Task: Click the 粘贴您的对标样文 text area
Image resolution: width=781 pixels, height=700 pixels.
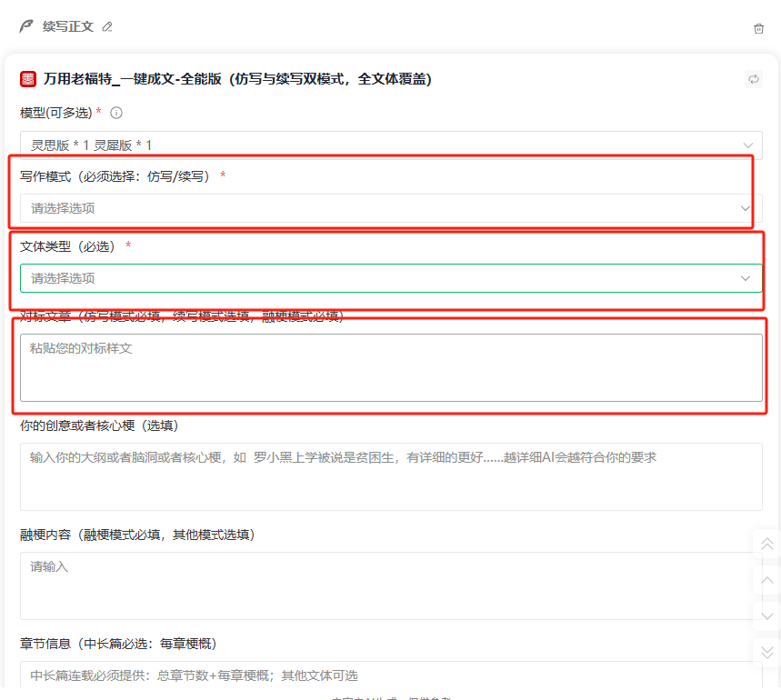Action: pyautogui.click(x=391, y=367)
